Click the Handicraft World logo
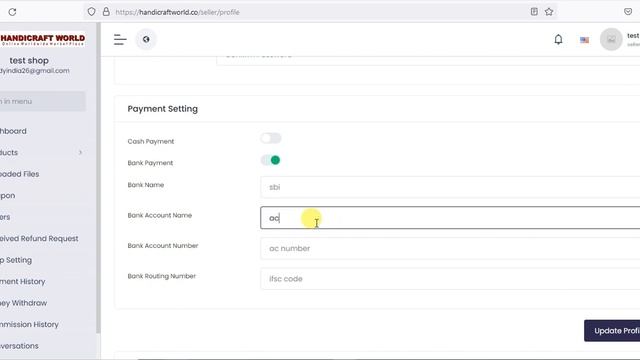Viewport: 640px width, 360px height. (42, 40)
